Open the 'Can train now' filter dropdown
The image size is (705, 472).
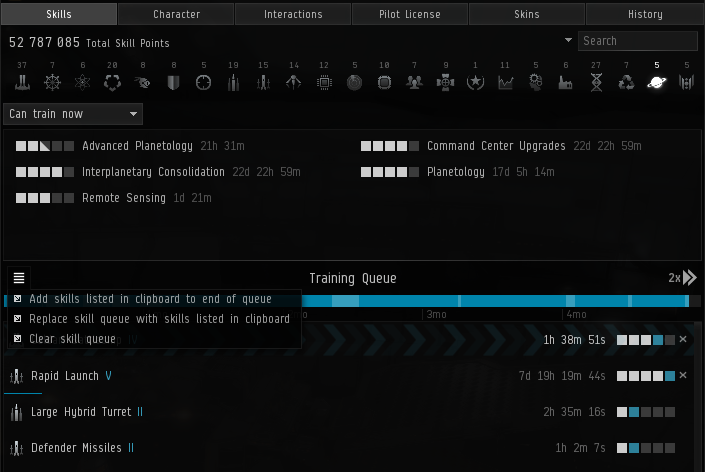pyautogui.click(x=73, y=114)
